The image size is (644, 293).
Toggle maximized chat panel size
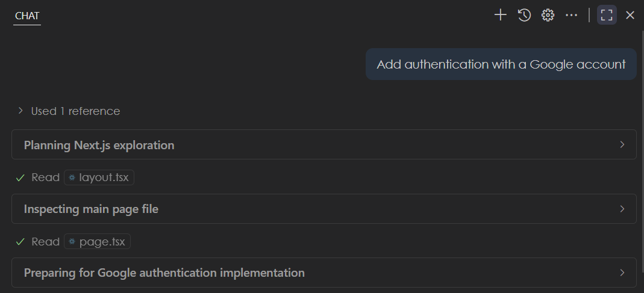click(607, 15)
